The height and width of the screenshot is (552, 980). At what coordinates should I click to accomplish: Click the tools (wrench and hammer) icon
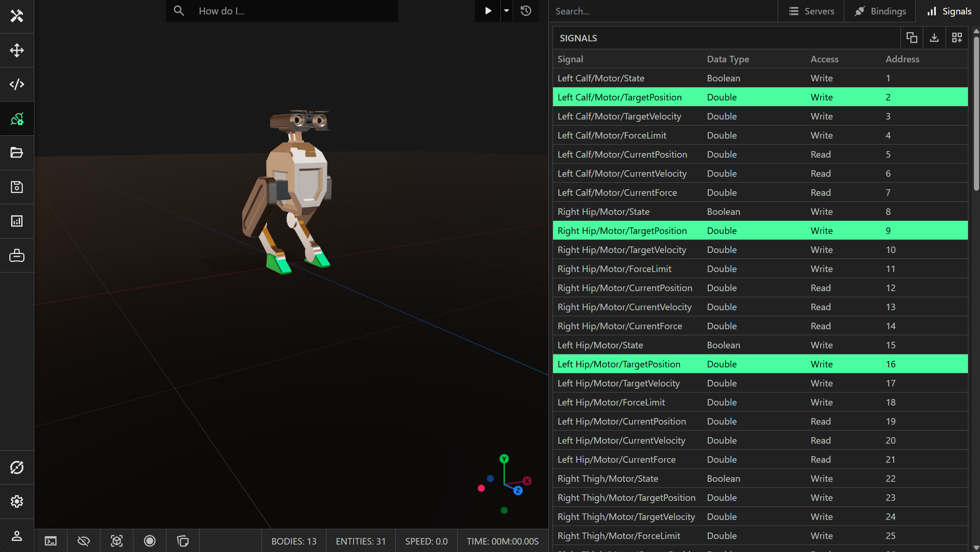17,16
